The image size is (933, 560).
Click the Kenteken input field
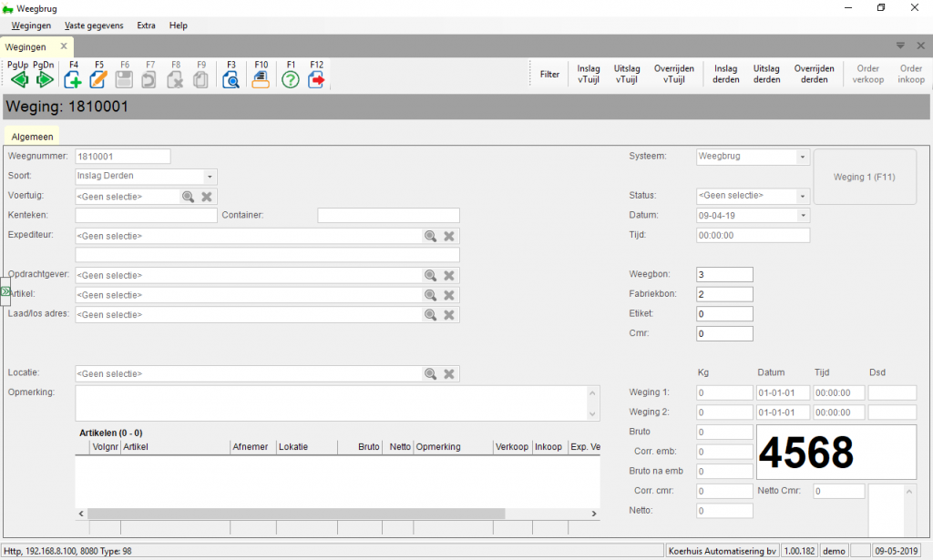[x=146, y=215]
